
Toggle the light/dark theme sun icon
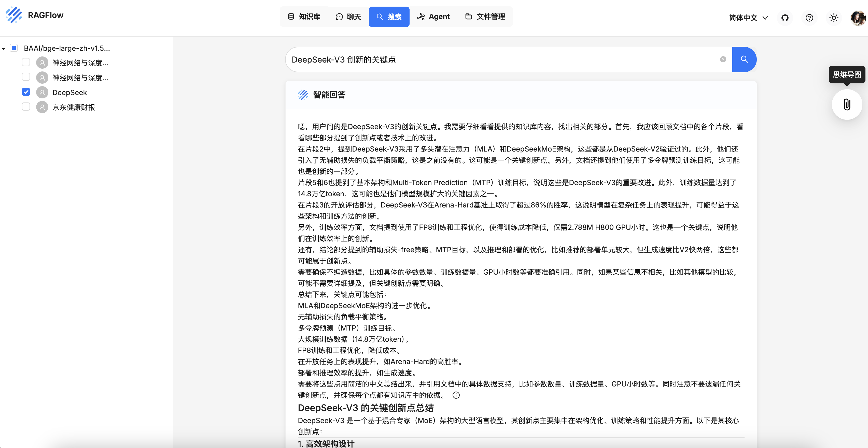click(834, 18)
